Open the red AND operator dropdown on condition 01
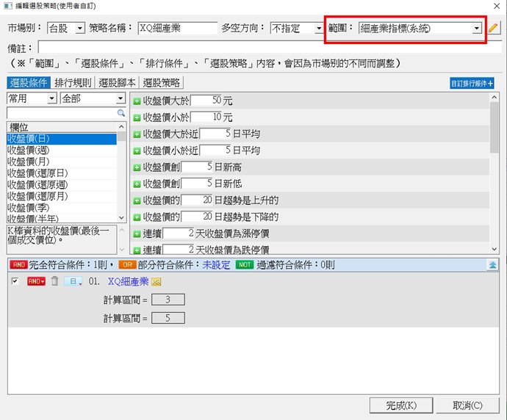This screenshot has width=507, height=420. coord(36,281)
